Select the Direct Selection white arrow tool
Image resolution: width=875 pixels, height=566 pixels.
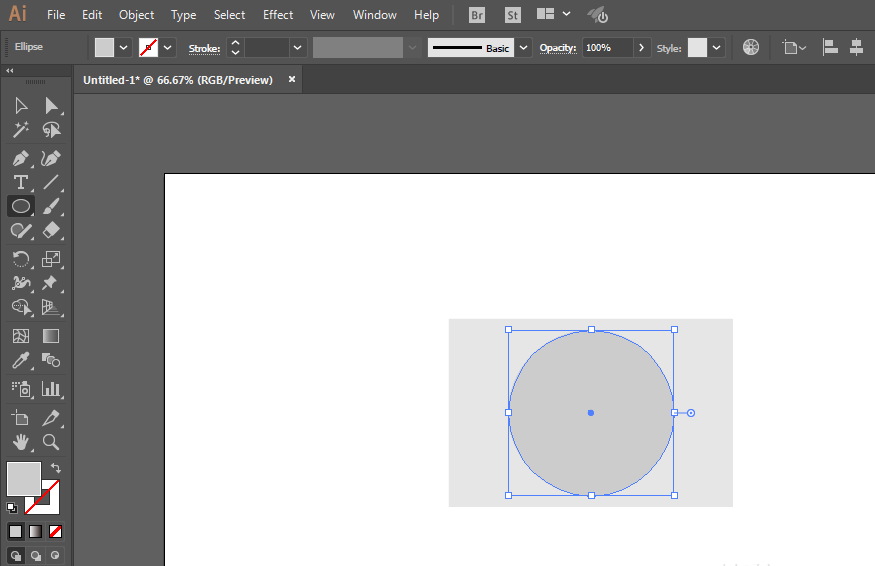point(51,106)
